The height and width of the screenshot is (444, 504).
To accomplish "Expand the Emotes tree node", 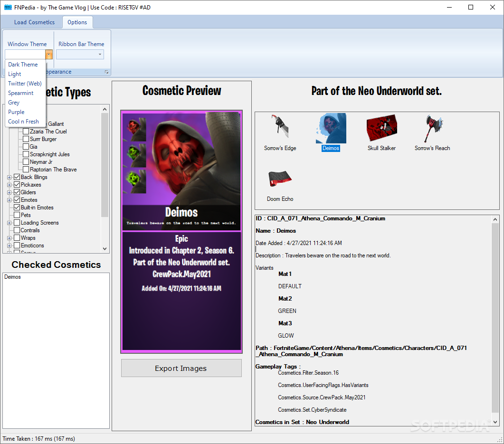I will (10, 200).
